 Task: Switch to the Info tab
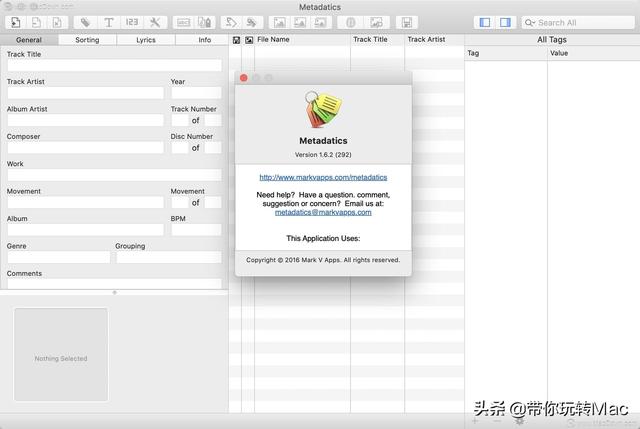click(202, 40)
